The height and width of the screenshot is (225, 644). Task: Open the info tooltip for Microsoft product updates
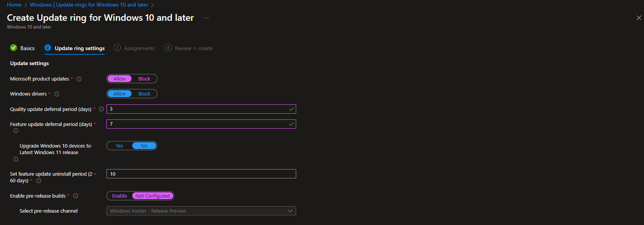pos(79,79)
